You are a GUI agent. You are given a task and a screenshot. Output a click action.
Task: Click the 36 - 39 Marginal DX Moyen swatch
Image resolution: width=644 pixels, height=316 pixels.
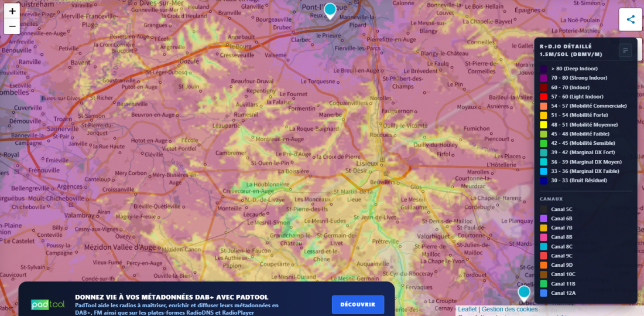pos(543,162)
